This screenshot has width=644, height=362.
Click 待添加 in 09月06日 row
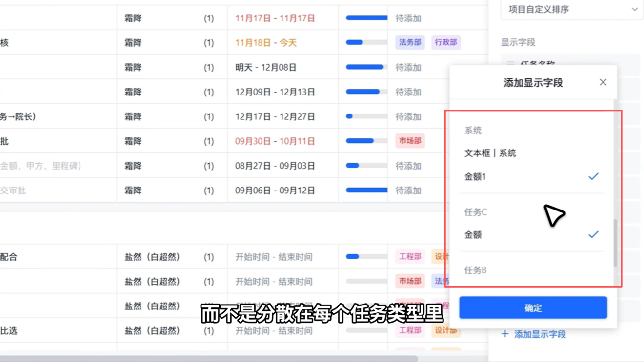[x=408, y=191]
